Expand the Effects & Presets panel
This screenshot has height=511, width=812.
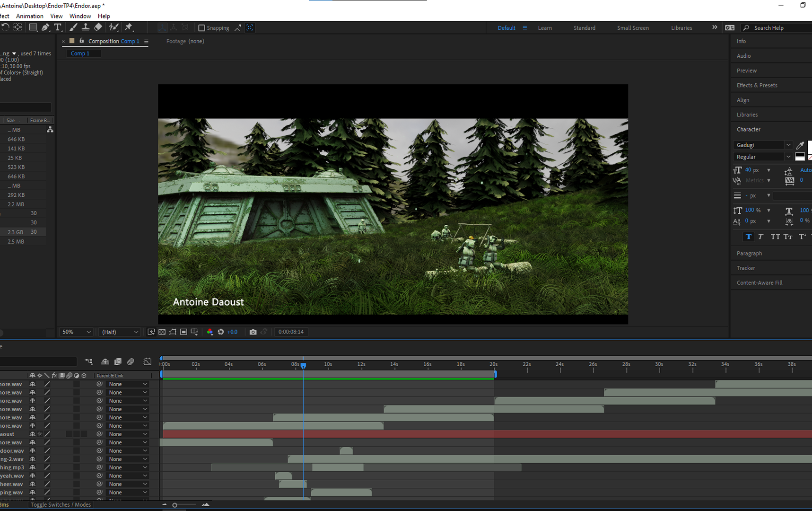757,85
